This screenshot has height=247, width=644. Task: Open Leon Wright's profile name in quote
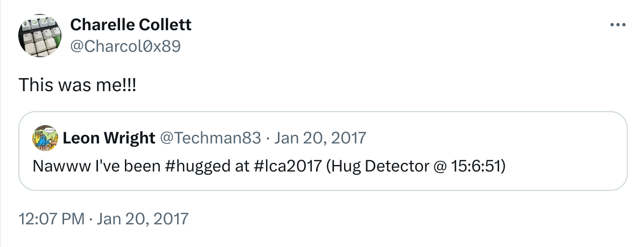tap(109, 138)
